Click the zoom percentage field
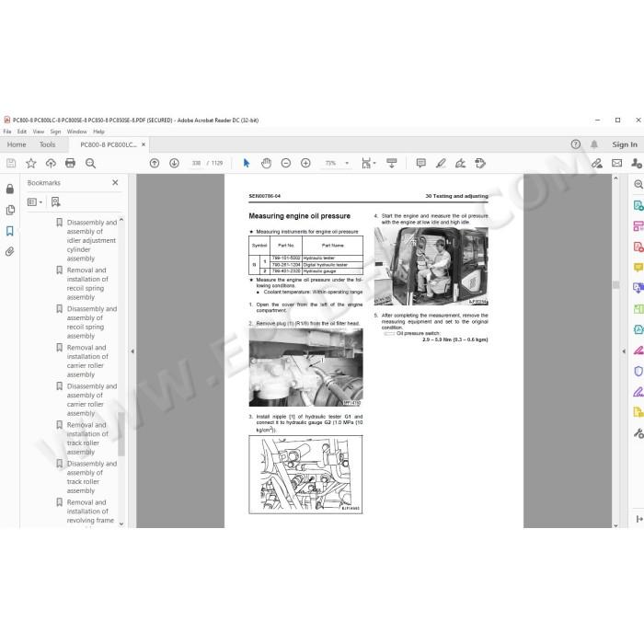644x644 pixels. click(330, 163)
